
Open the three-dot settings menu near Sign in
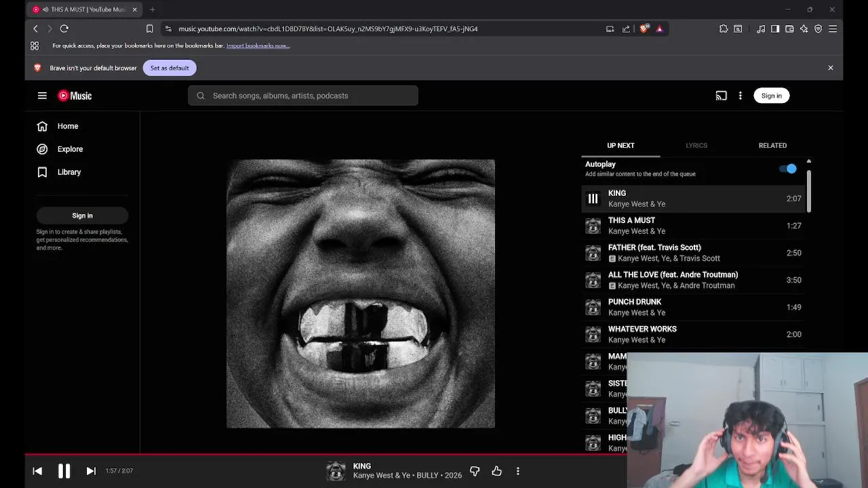(x=740, y=96)
